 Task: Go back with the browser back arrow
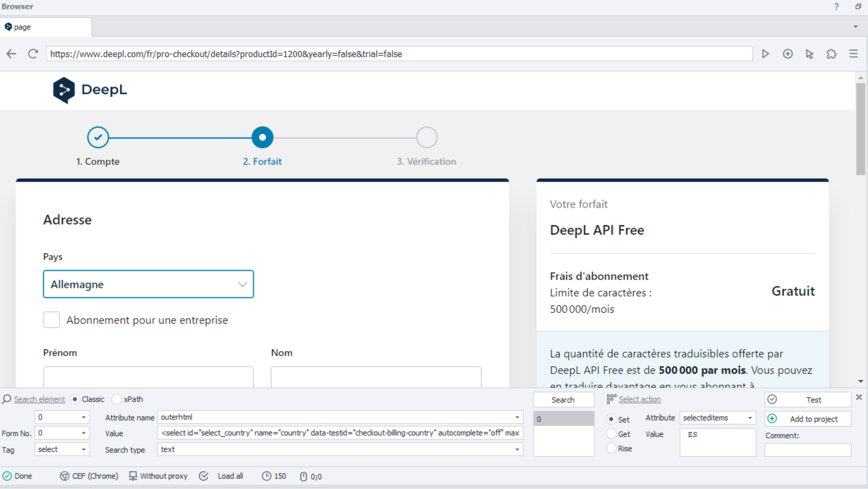click(11, 54)
